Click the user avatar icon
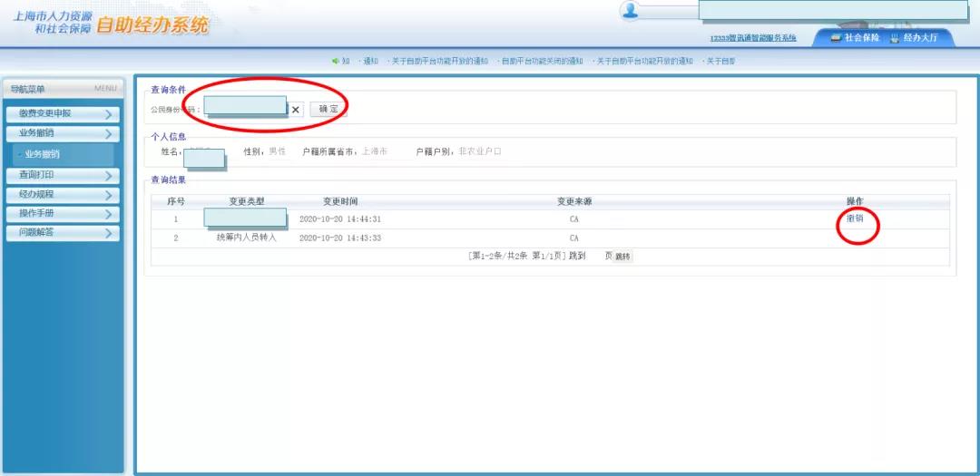The width and height of the screenshot is (980, 476). click(x=630, y=11)
